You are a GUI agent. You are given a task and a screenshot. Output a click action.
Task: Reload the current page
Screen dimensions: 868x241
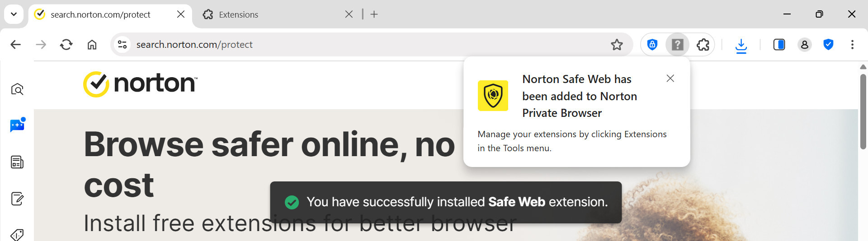tap(66, 45)
